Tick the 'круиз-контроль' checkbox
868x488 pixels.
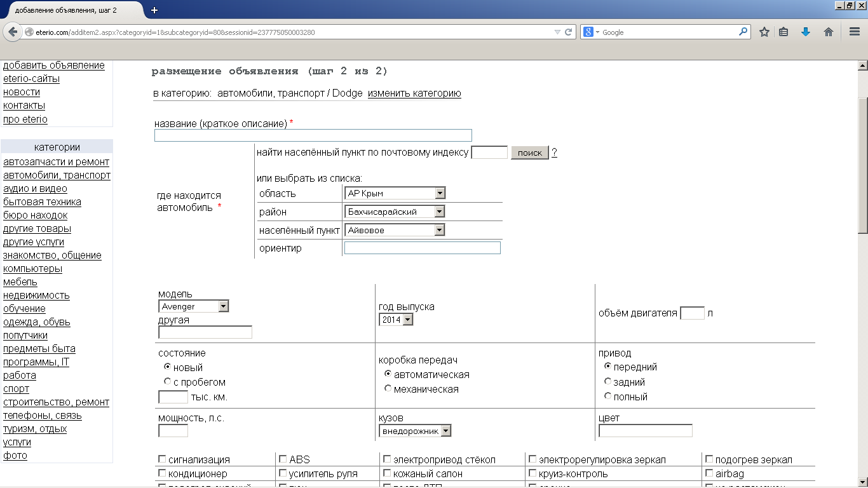(532, 473)
